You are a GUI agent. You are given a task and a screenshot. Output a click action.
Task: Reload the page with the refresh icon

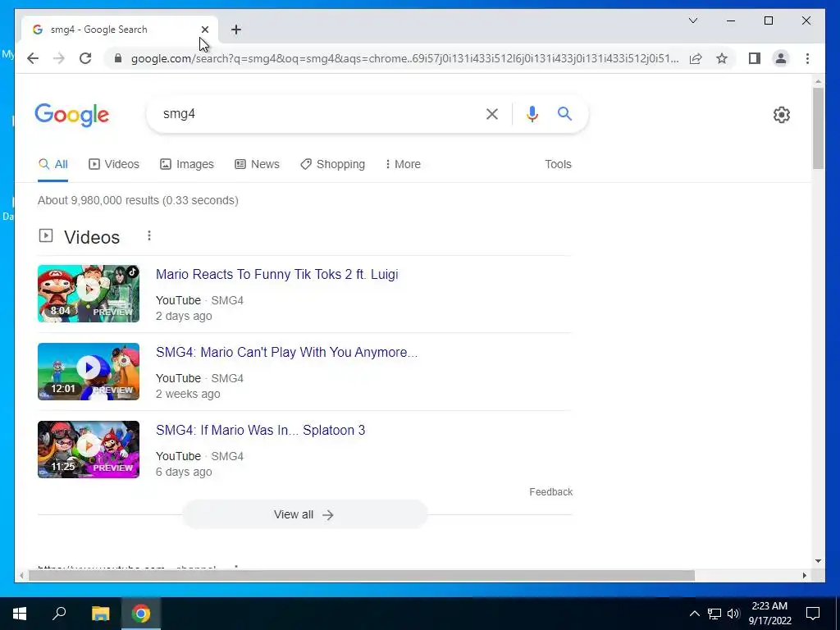tap(85, 58)
